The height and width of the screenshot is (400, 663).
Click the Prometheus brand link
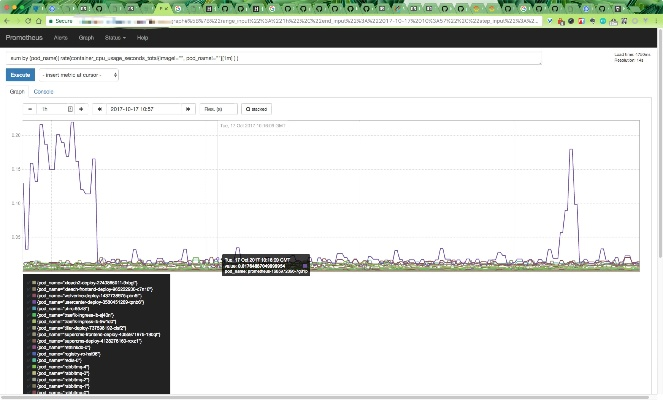[24, 37]
